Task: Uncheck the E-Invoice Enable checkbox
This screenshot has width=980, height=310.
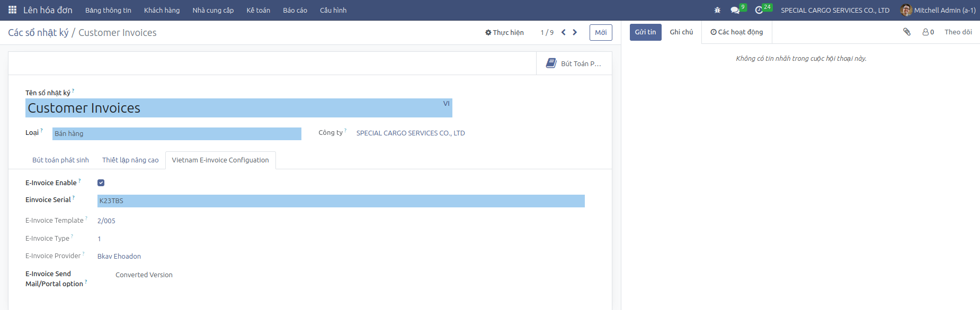Action: coord(101,183)
